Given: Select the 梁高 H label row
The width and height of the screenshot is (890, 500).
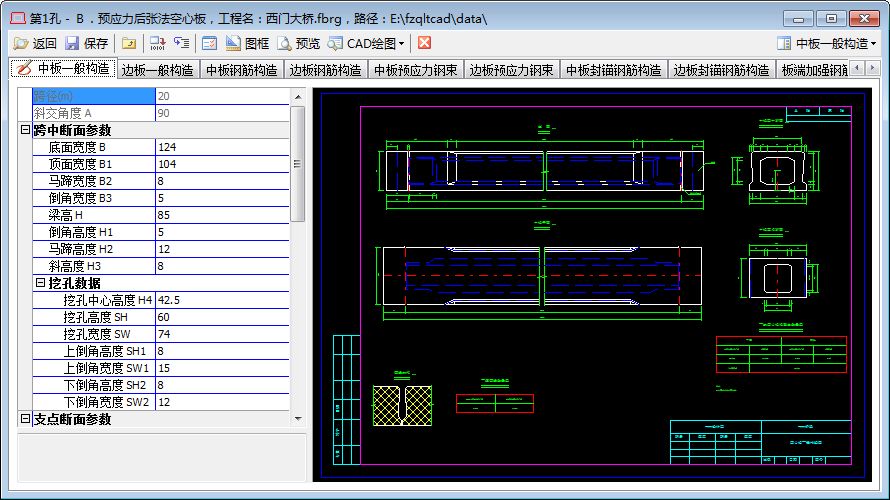Looking at the screenshot, I should (x=94, y=215).
